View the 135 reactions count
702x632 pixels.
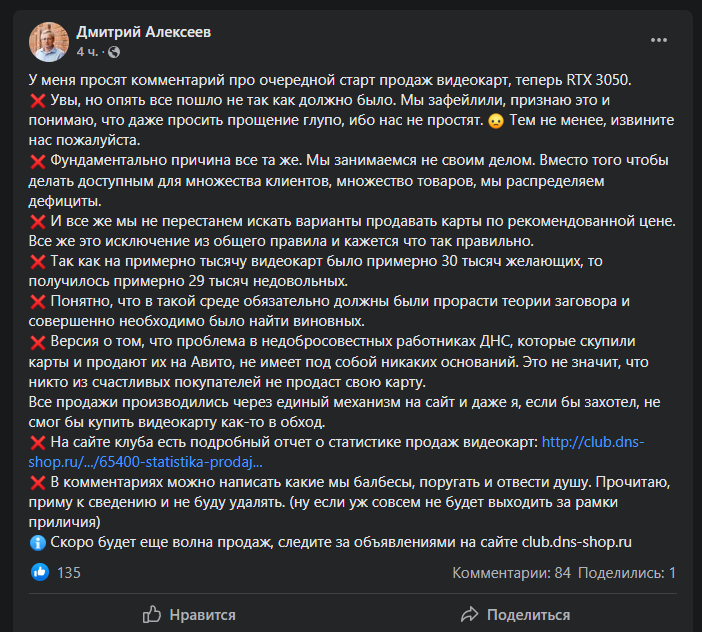69,573
